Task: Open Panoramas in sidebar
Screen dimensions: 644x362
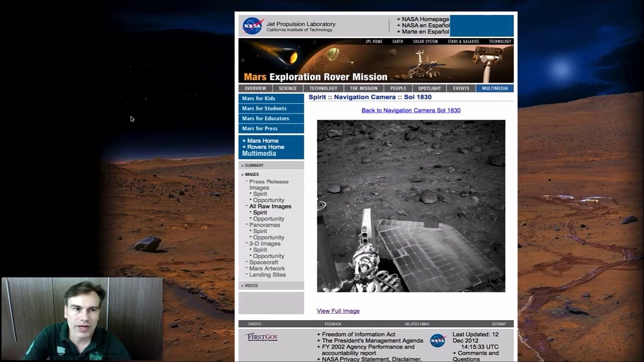Action: point(265,225)
